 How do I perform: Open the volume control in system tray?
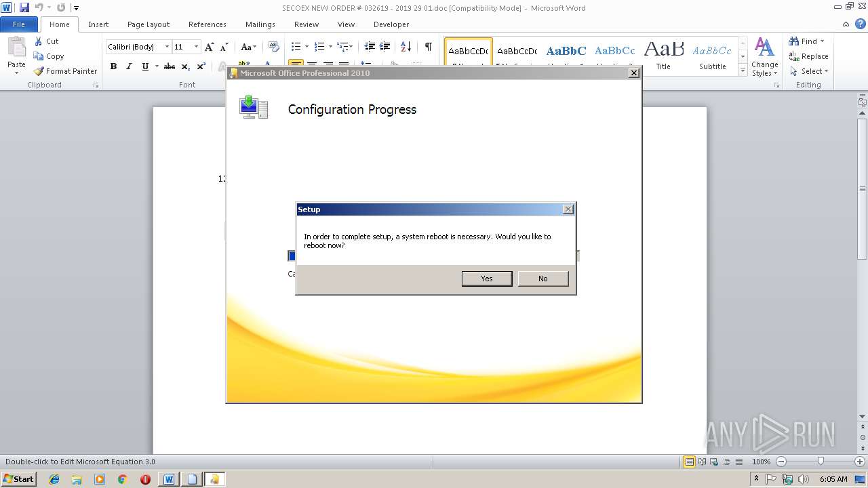coord(803,479)
